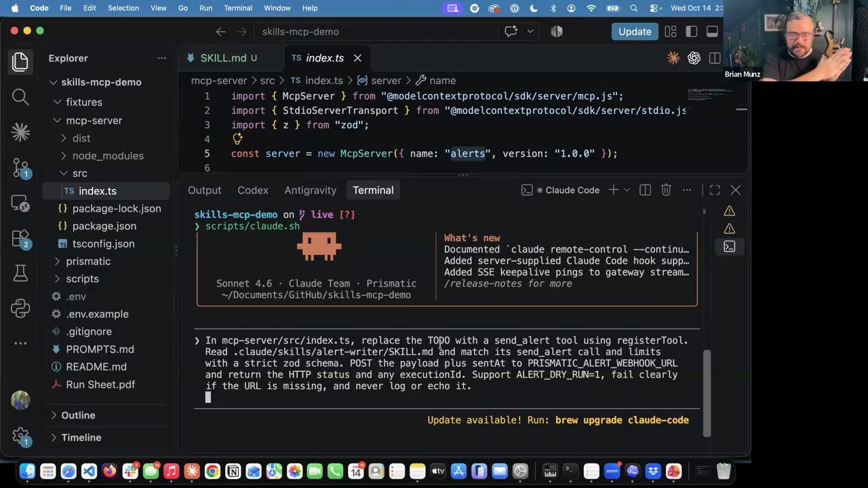Split the editor to the right
Viewport: 868px width, 488px height.
pyautogui.click(x=714, y=58)
